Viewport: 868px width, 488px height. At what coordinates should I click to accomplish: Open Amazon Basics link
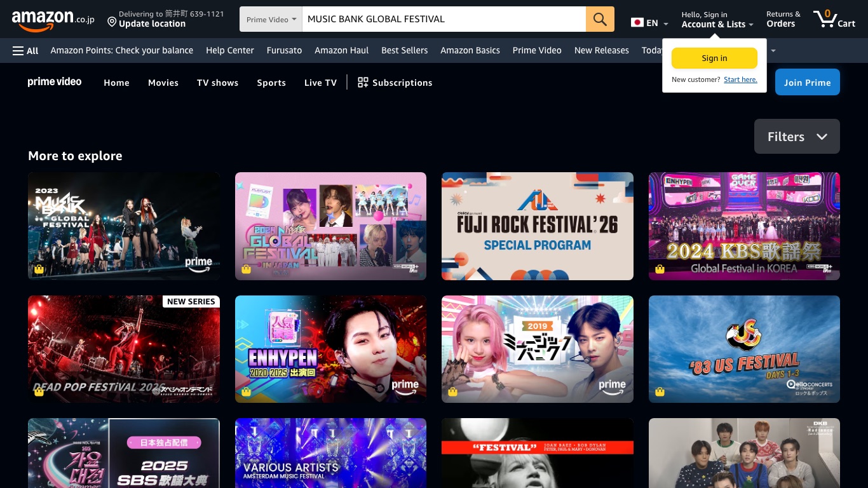pyautogui.click(x=470, y=50)
